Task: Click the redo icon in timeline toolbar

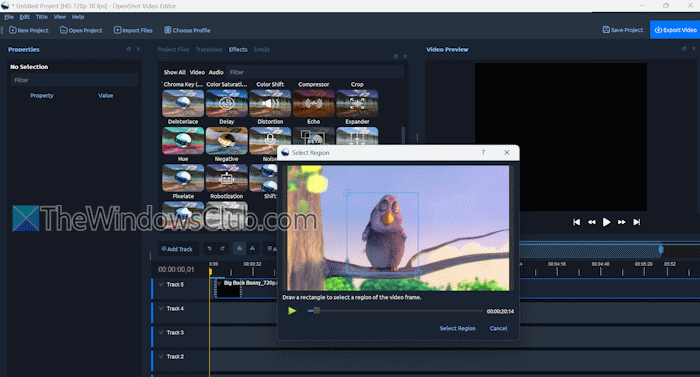Action: pyautogui.click(x=222, y=248)
